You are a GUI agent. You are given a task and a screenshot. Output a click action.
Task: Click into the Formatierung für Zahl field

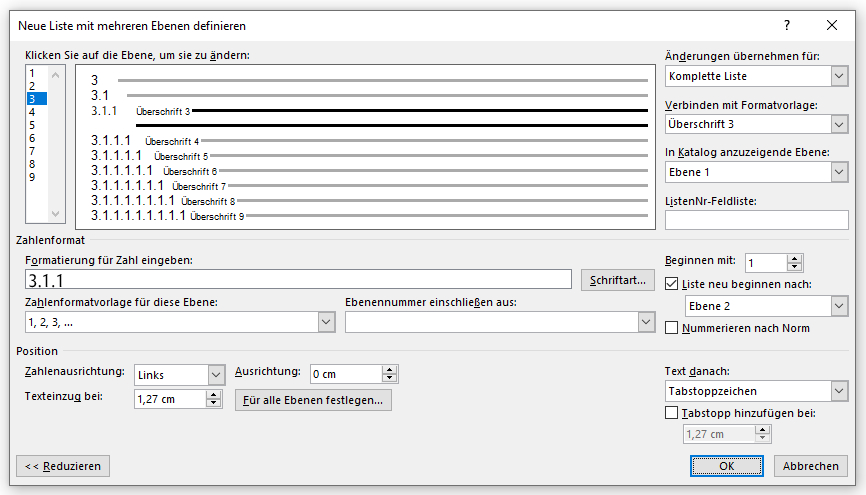coord(298,280)
